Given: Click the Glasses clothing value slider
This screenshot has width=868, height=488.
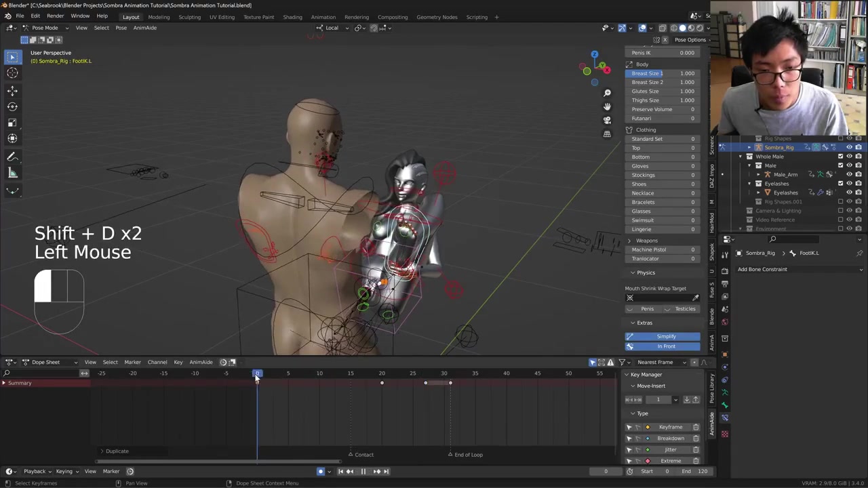Looking at the screenshot, I should [x=663, y=211].
